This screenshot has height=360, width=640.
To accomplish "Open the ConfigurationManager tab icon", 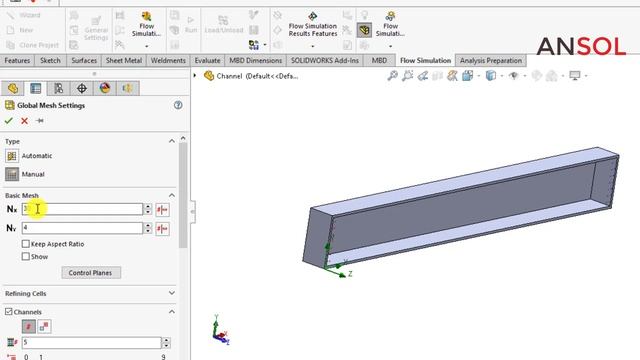I will click(x=58, y=88).
